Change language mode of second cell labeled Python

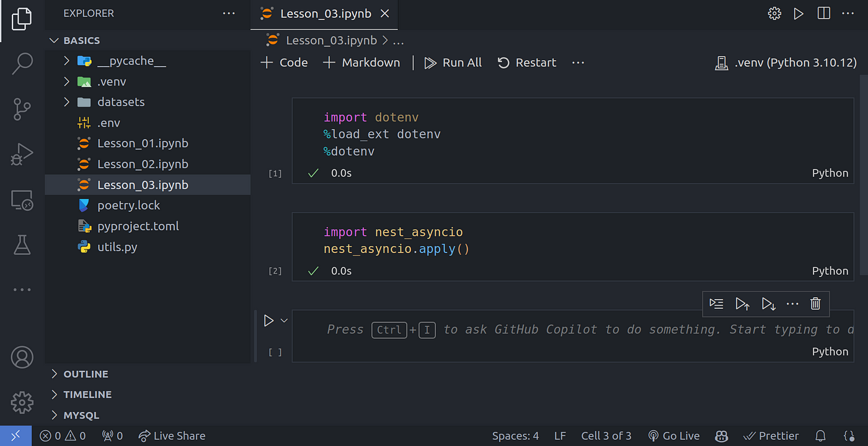point(830,271)
